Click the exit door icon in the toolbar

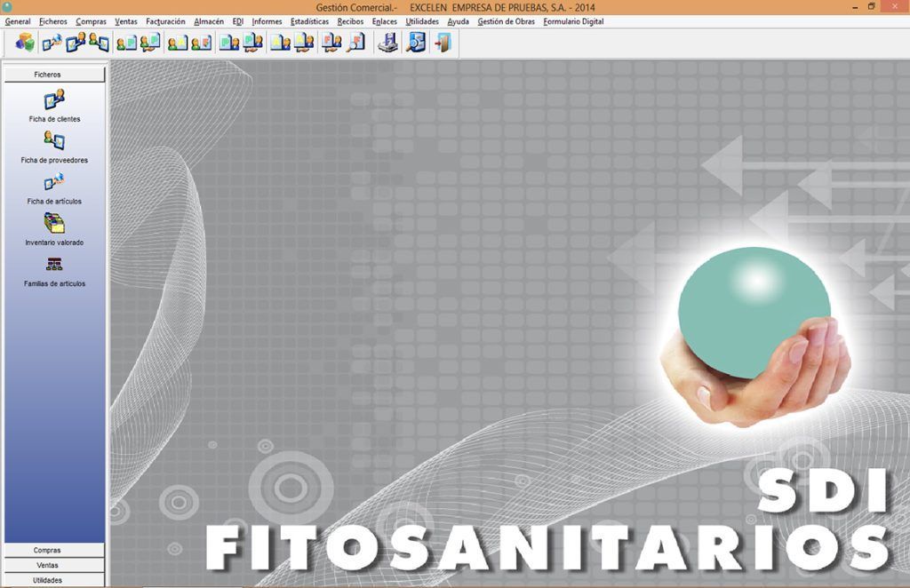[x=442, y=42]
